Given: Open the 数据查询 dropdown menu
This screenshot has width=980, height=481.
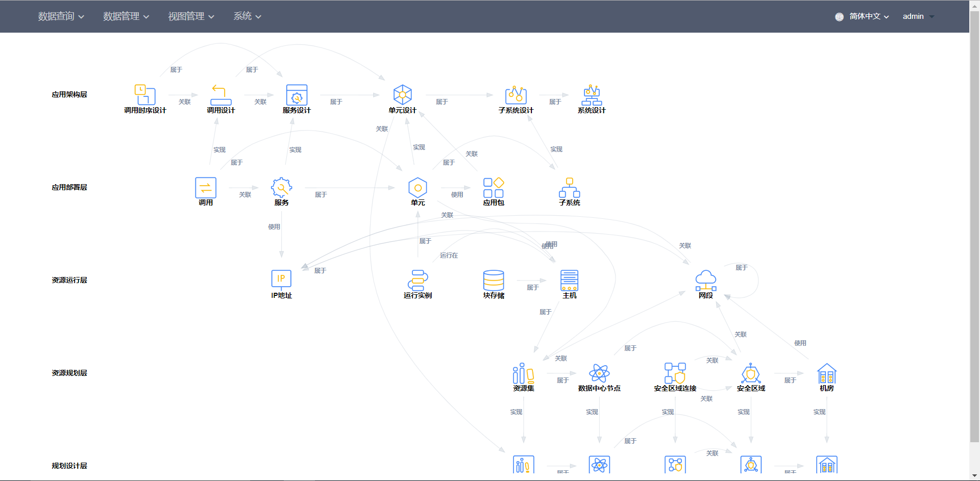Looking at the screenshot, I should tap(61, 16).
